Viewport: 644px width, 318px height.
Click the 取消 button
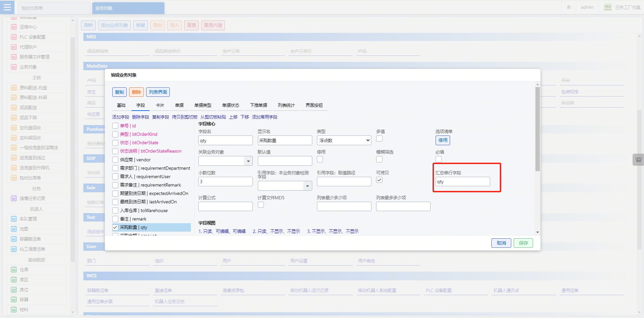501,243
